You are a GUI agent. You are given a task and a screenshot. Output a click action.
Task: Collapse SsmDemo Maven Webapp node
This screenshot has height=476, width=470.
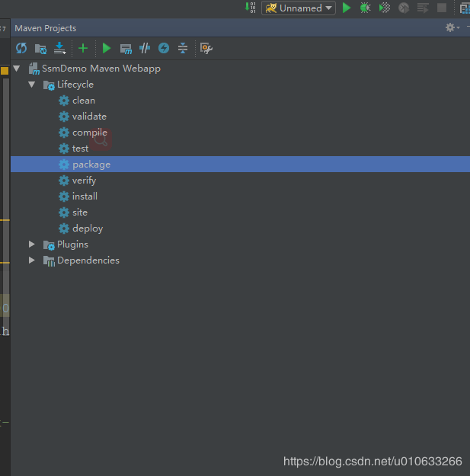click(17, 69)
